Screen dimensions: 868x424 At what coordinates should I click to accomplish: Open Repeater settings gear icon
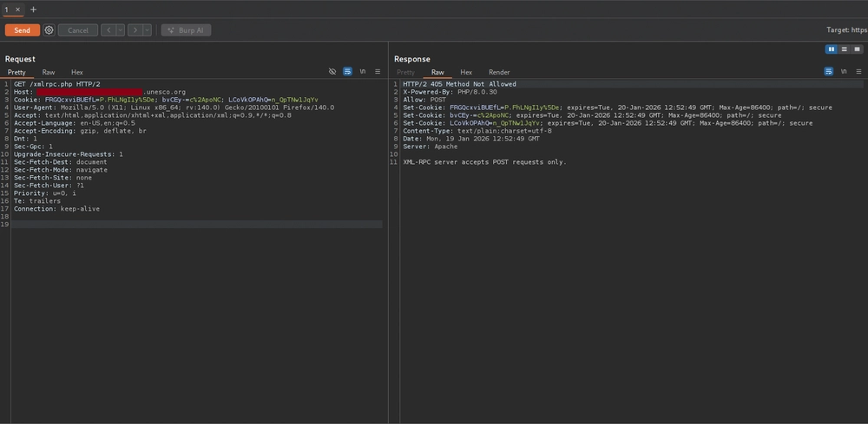[49, 30]
